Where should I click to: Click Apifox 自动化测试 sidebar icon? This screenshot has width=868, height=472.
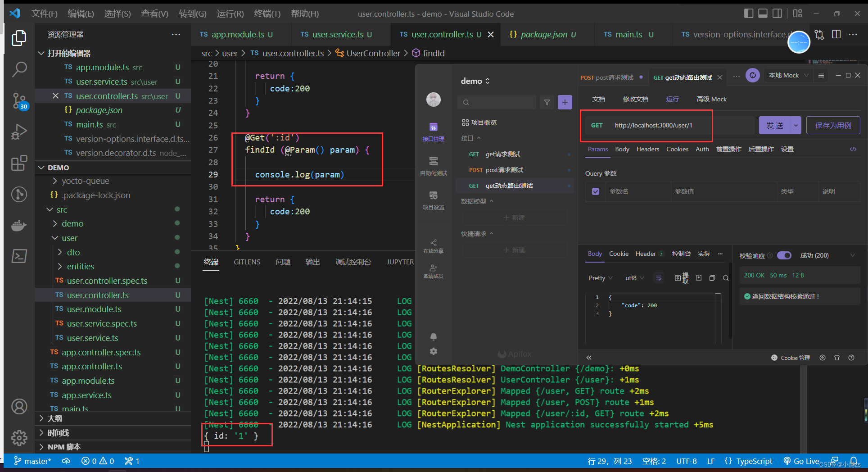pos(433,166)
